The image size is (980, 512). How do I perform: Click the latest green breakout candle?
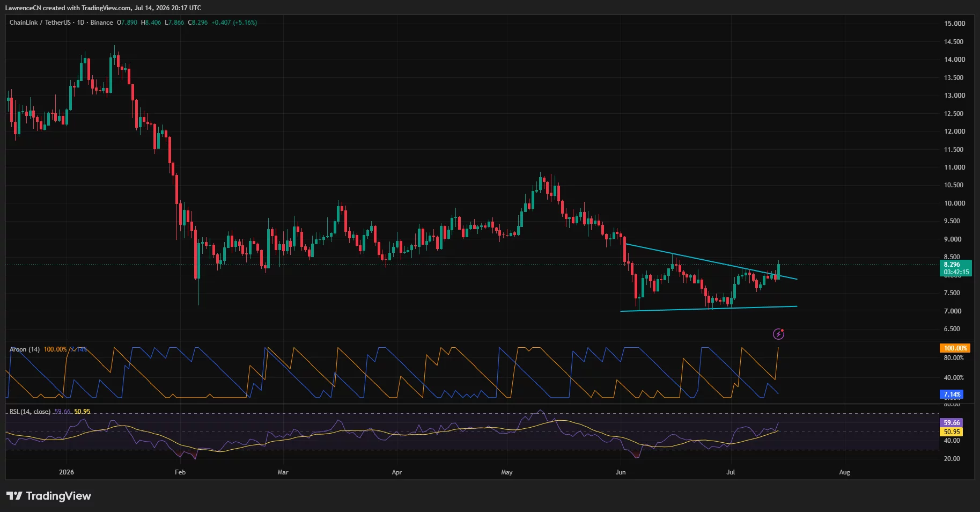tap(778, 270)
